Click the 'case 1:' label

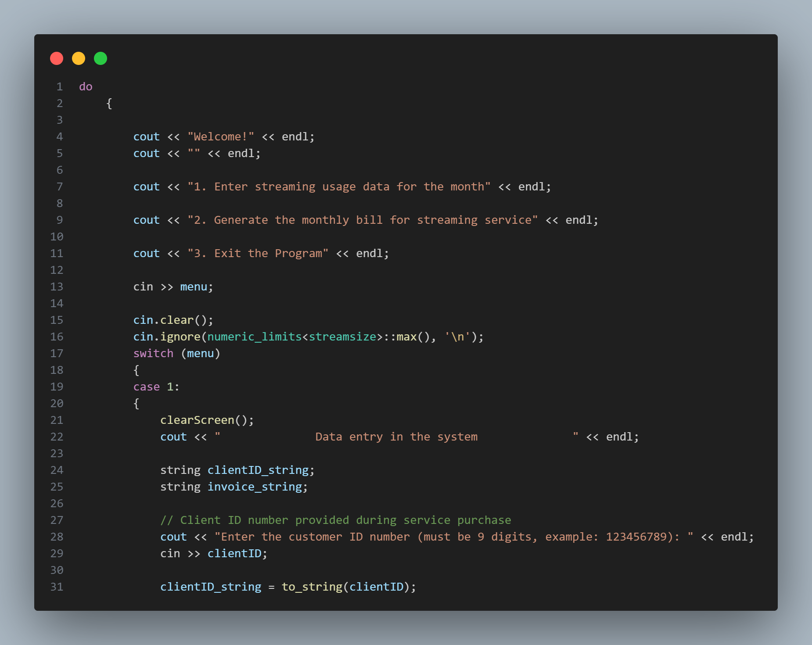156,387
